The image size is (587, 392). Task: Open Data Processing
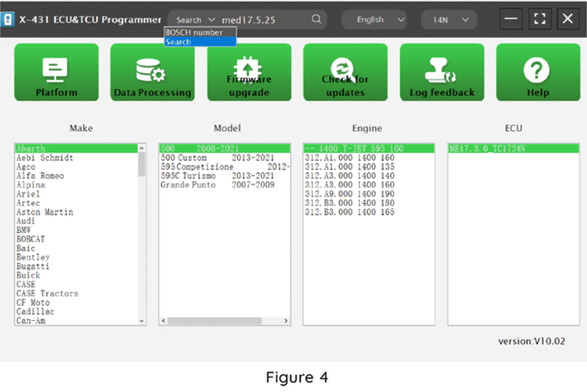pos(152,72)
